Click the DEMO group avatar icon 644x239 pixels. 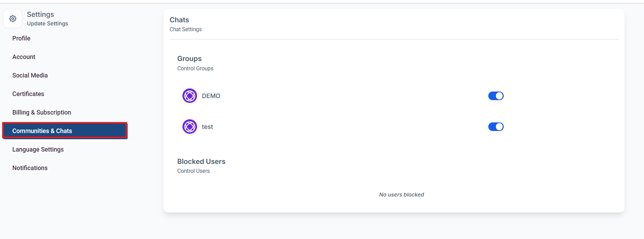(190, 96)
